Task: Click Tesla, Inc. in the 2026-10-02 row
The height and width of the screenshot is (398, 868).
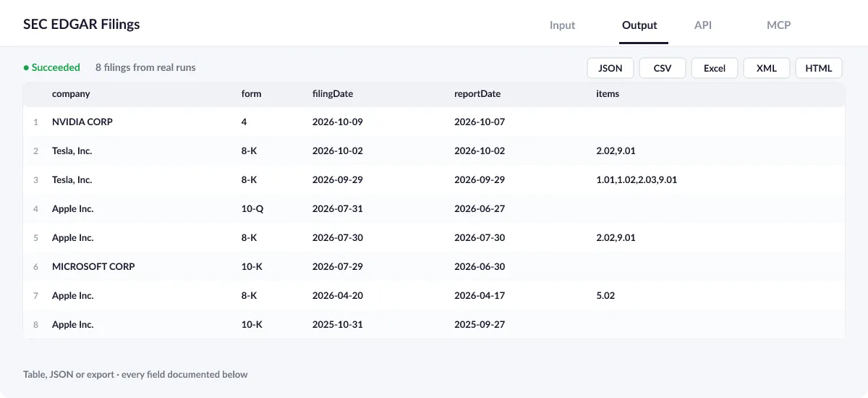Action: [x=72, y=151]
